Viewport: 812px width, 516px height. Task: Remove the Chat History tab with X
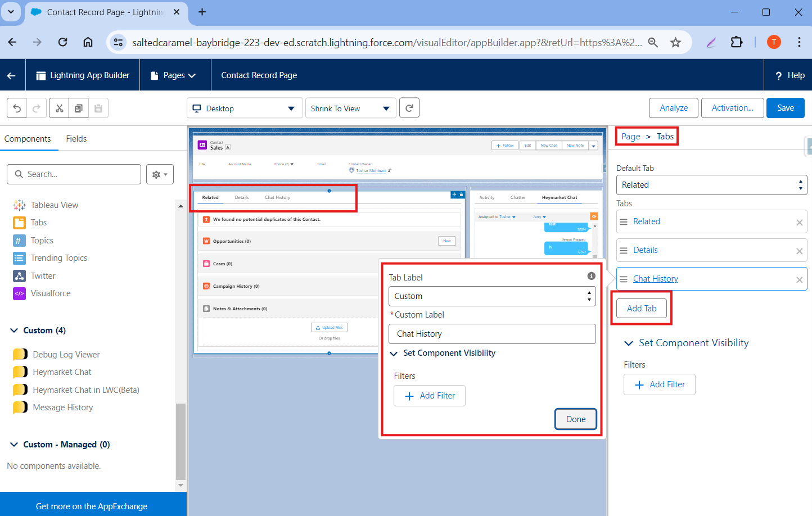[x=799, y=280]
